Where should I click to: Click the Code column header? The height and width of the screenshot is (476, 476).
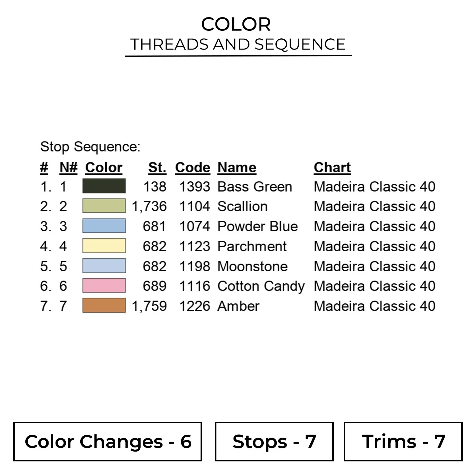point(193,168)
